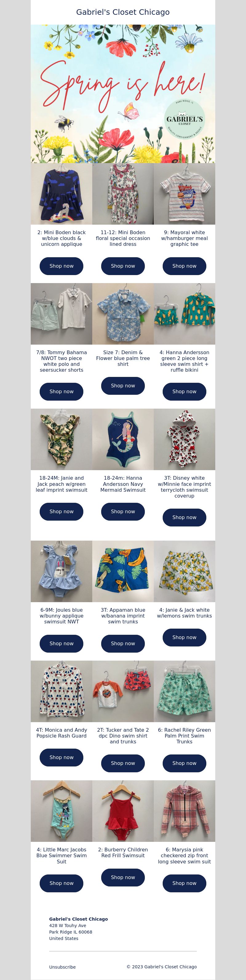
Task: Shop now for Tucker and Tate Dino set
Action: pyautogui.click(x=123, y=763)
